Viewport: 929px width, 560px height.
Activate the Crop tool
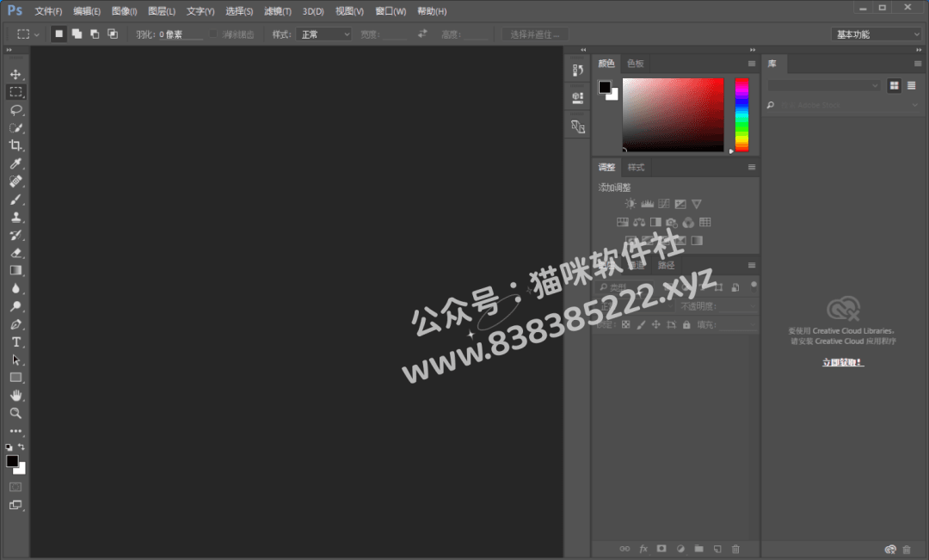(15, 145)
